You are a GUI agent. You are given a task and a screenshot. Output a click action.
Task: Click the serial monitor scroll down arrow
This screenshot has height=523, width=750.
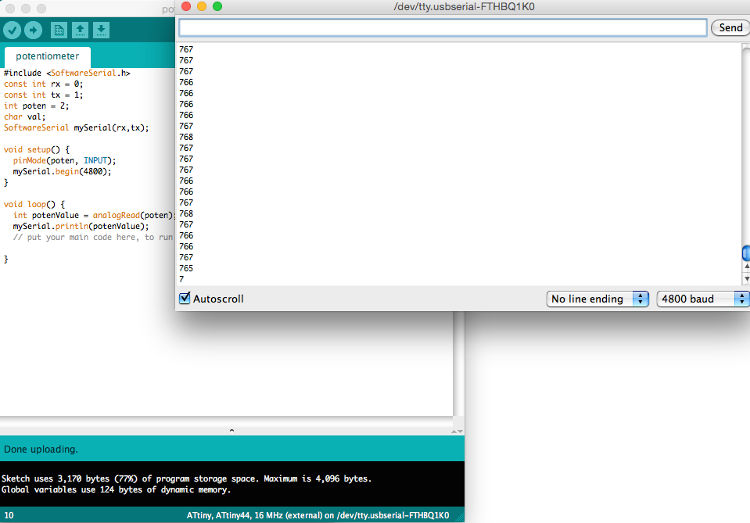pos(746,279)
